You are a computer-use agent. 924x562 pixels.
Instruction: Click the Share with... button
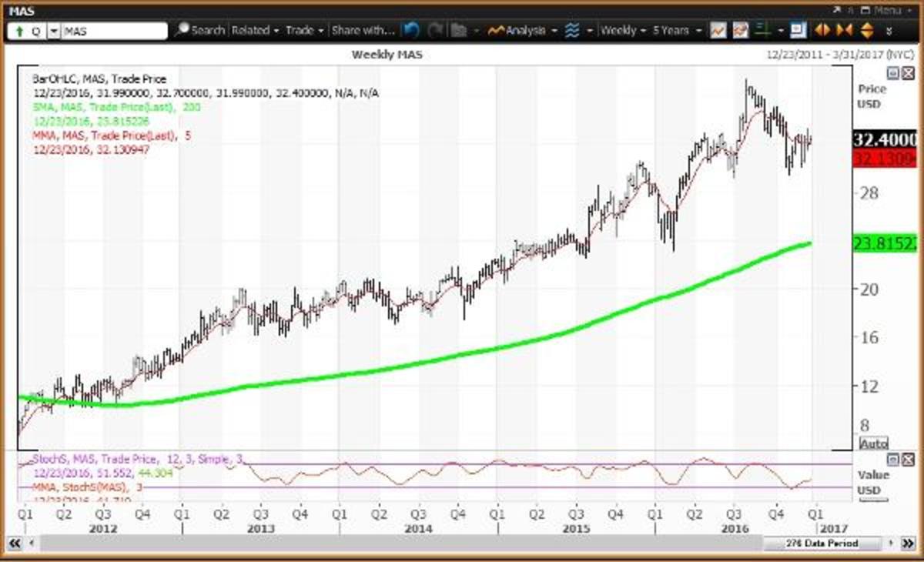click(363, 31)
